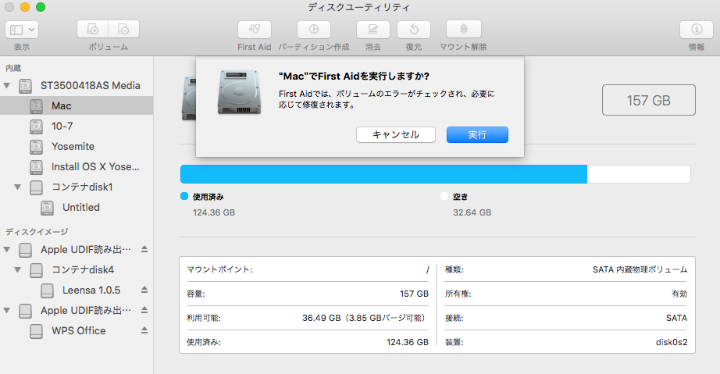
Task: Click the partition creation toolbar icon
Action: 314,29
